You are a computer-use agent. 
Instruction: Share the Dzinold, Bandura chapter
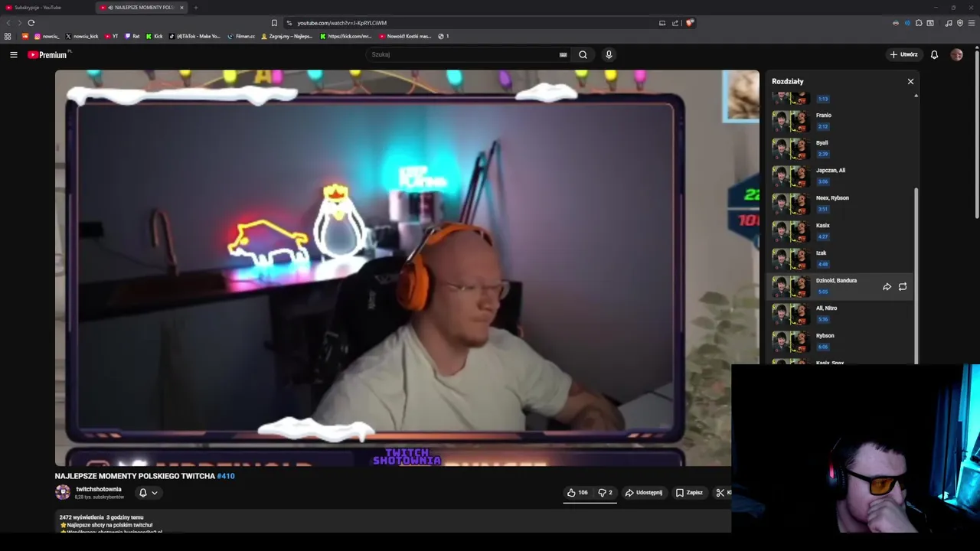pos(887,287)
